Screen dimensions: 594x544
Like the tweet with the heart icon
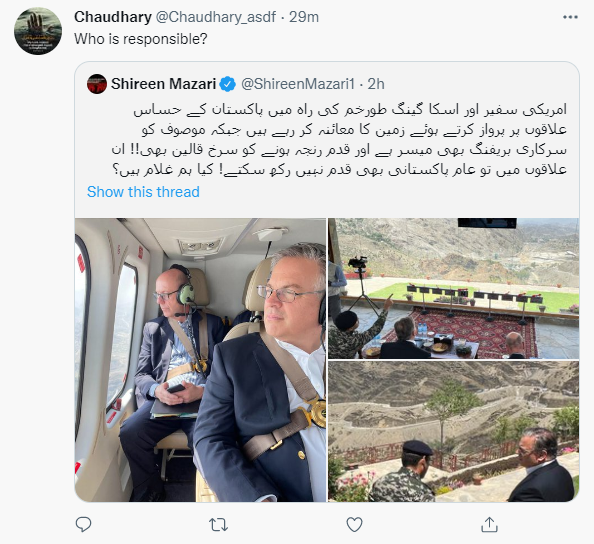354,525
